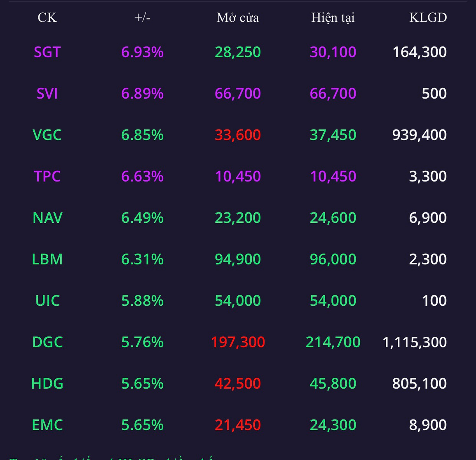This screenshot has height=460, width=476.
Task: Open the DGC stock ticker
Action: click(47, 342)
